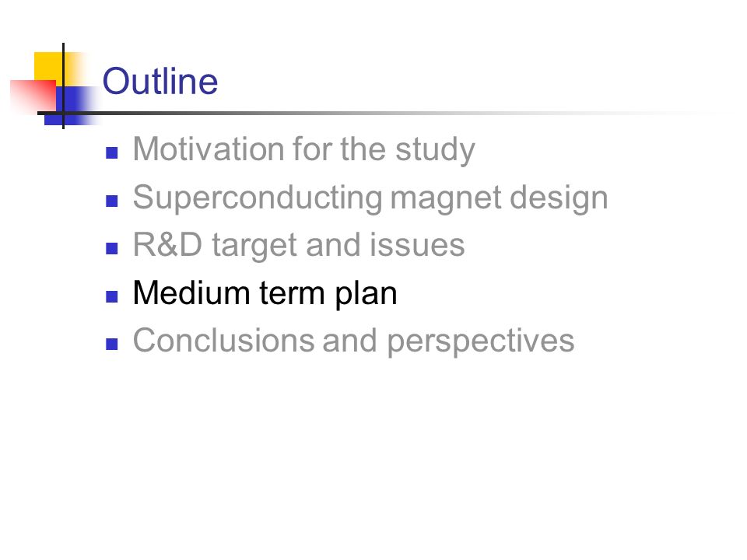Image resolution: width=747 pixels, height=560 pixels.
Task: Click the word "Medium" in black text
Action: (191, 292)
